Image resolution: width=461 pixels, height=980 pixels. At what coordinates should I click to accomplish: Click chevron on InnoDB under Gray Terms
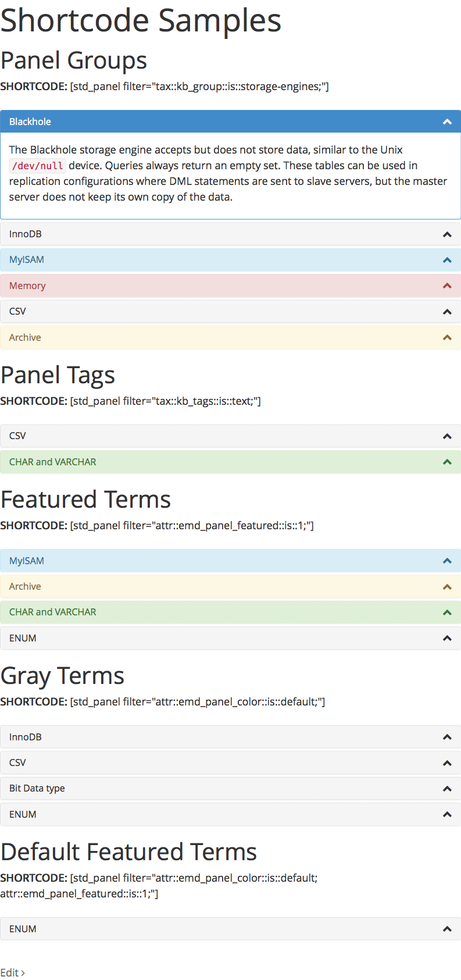447,737
